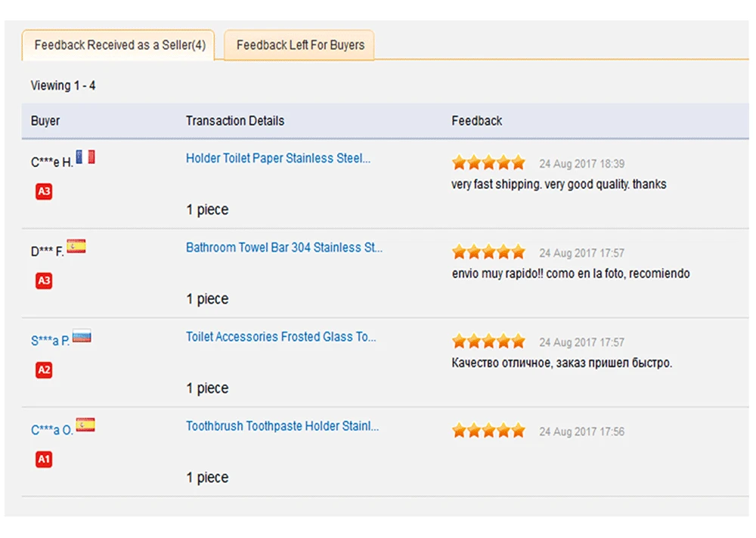
Task: Select Feedback Received as a Seller tab
Action: coord(119,45)
